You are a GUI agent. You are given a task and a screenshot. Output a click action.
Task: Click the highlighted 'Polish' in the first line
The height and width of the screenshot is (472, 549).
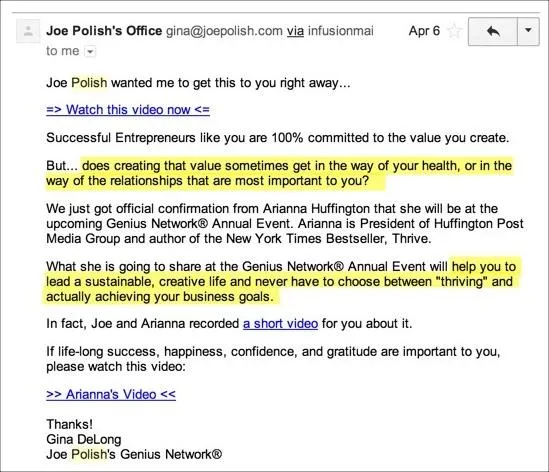pyautogui.click(x=89, y=83)
